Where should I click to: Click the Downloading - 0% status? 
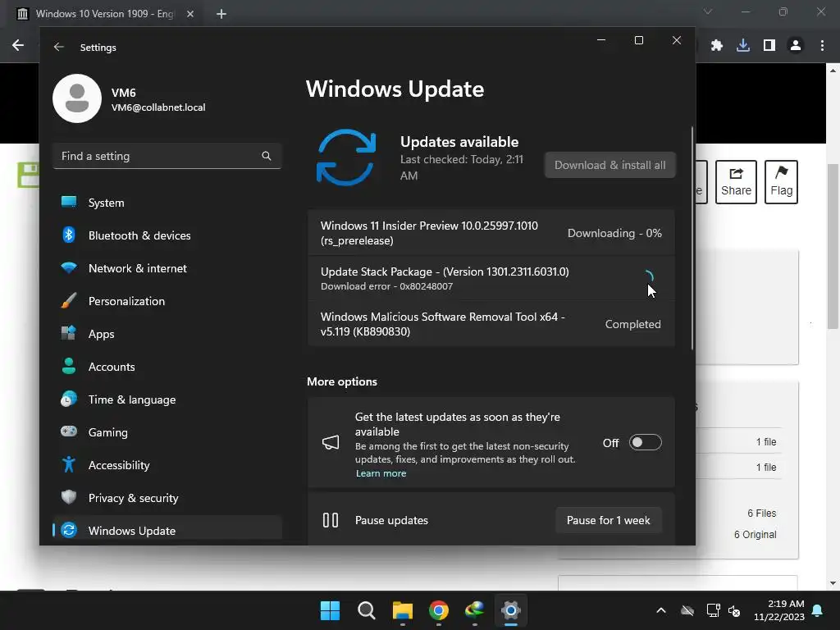(614, 233)
